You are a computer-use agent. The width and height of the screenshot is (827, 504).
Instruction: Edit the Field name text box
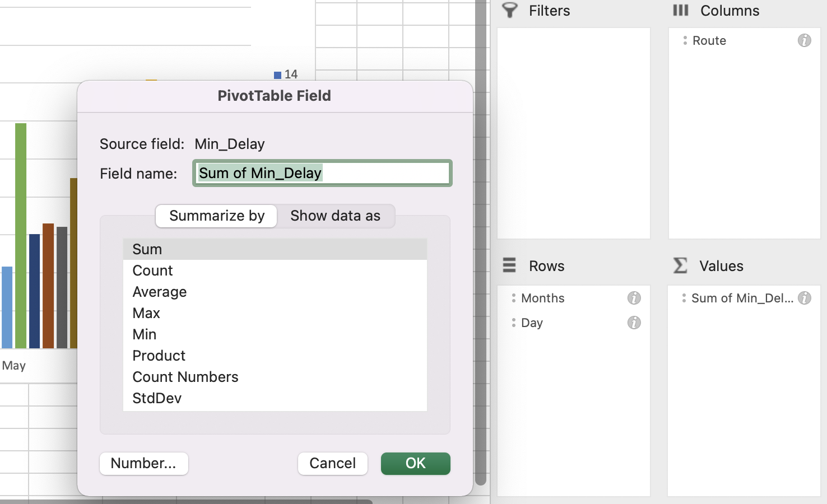(x=322, y=173)
